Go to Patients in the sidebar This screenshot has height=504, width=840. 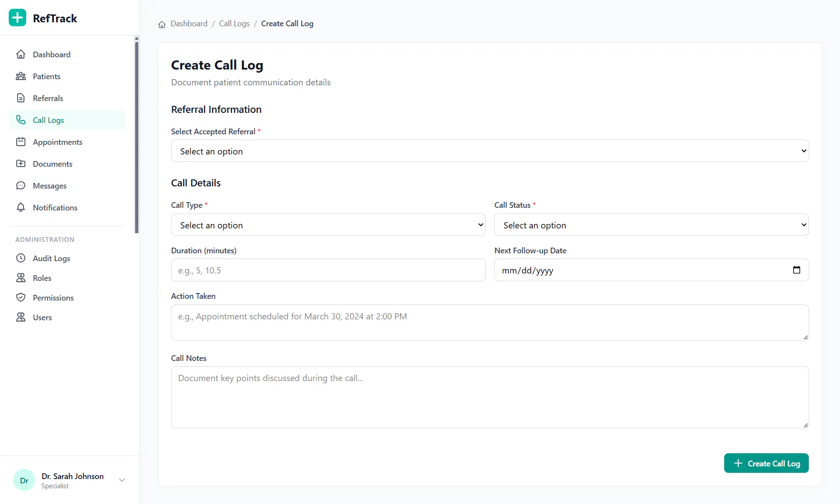(x=67, y=76)
